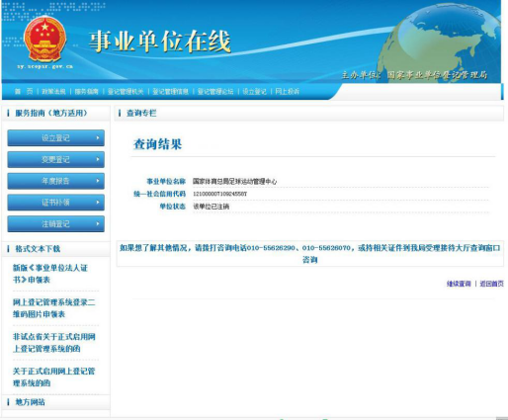
Task: Click the 注销登记 sidebar button
Action: tap(56, 224)
